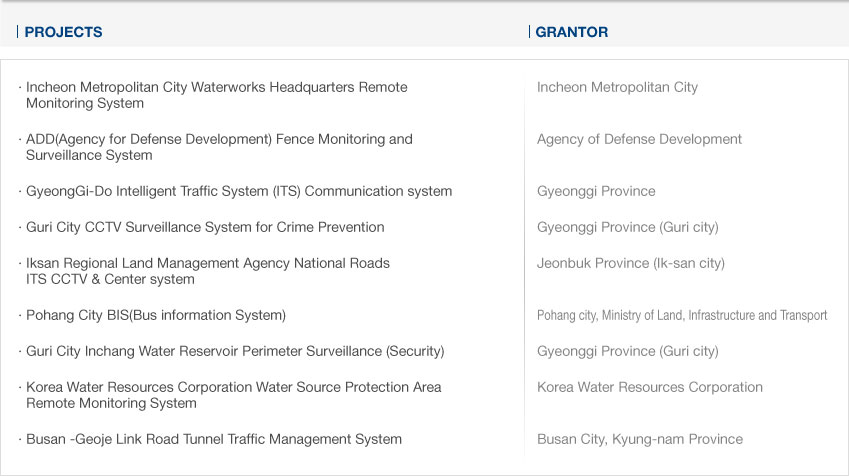Click Agency of Defense Development grantor
Viewport: 849px width, 476px height.
(639, 139)
